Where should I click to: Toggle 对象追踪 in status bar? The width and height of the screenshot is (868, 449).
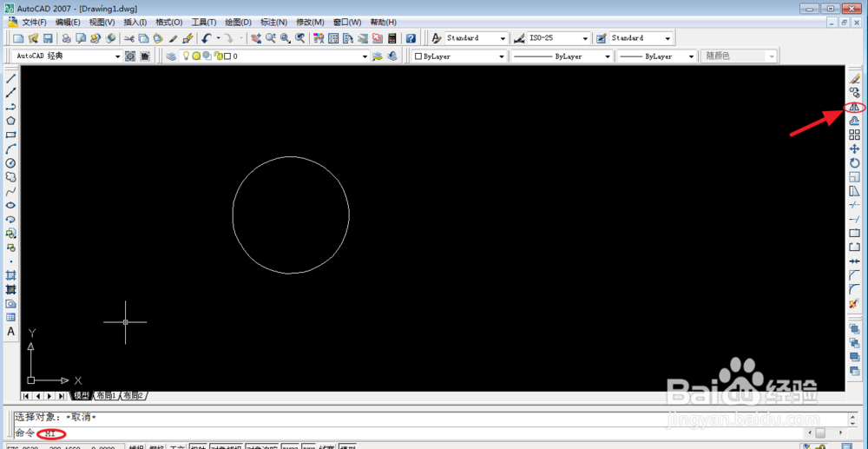tap(261, 446)
